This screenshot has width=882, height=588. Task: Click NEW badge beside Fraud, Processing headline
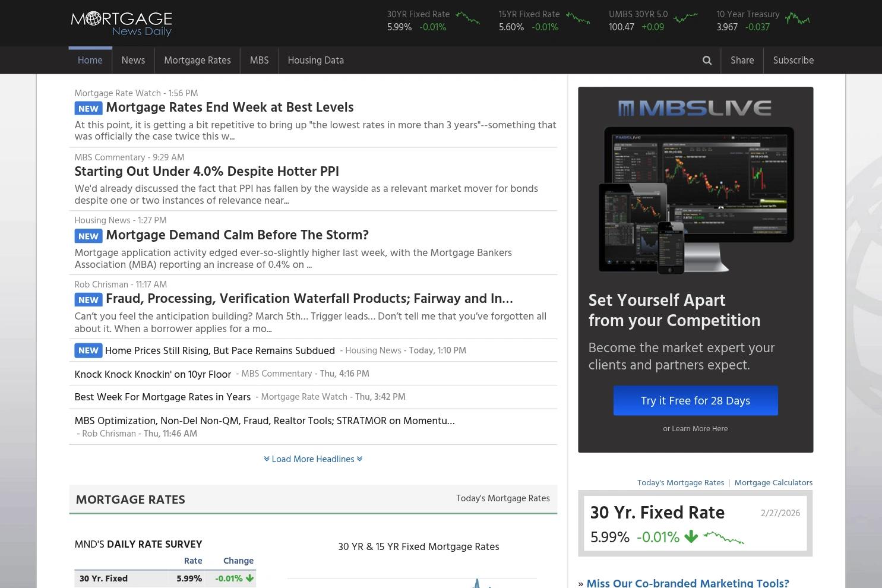88,299
